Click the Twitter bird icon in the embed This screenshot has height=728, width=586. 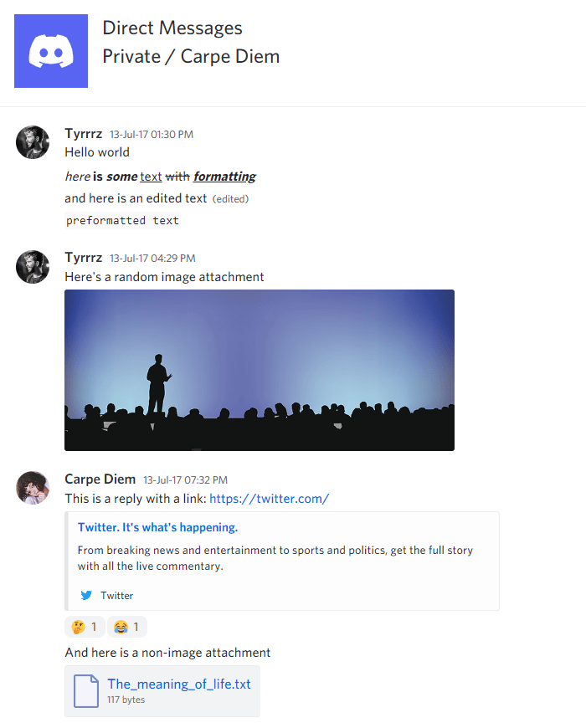point(85,595)
